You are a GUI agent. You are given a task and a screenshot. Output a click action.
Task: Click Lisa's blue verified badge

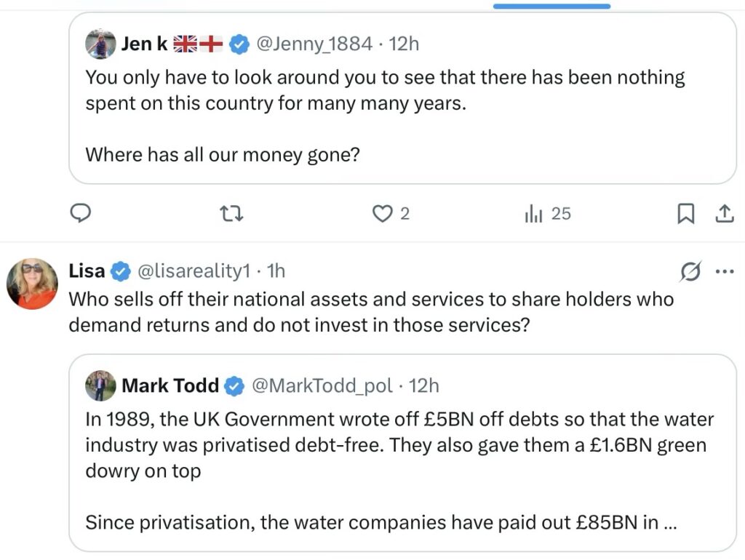click(x=118, y=271)
